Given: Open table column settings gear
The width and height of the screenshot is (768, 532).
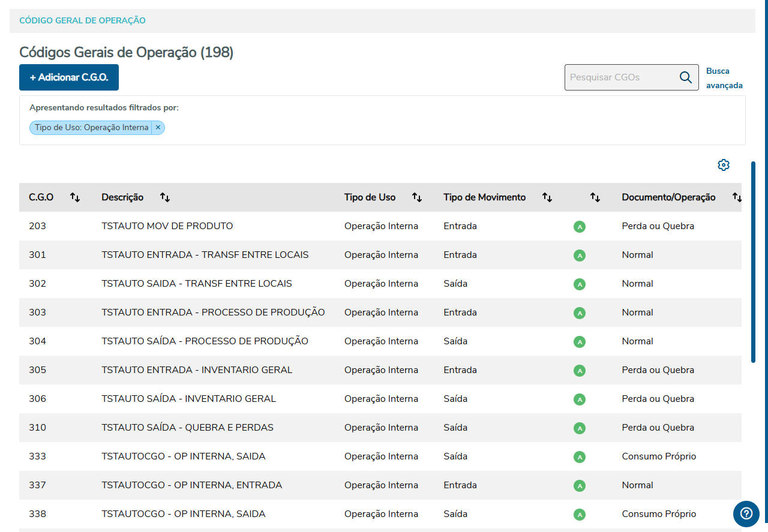Looking at the screenshot, I should [724, 165].
